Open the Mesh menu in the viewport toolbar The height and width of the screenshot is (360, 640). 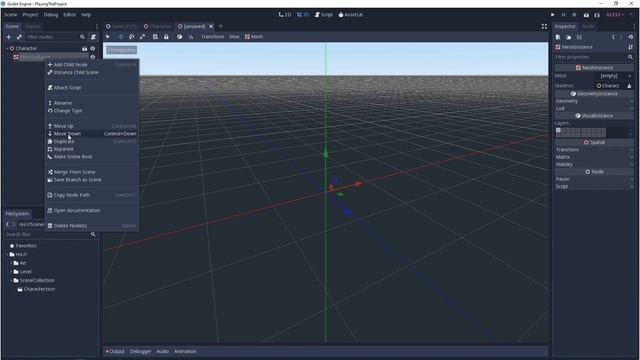(254, 37)
